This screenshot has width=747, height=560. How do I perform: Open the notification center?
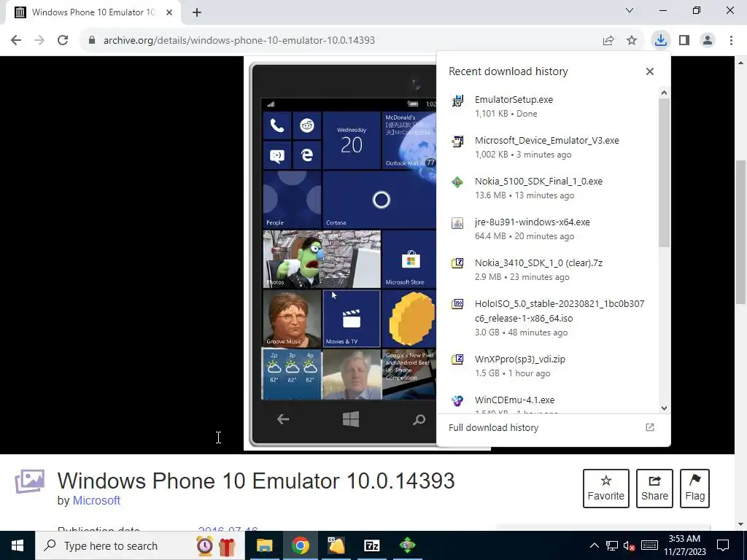tap(723, 545)
